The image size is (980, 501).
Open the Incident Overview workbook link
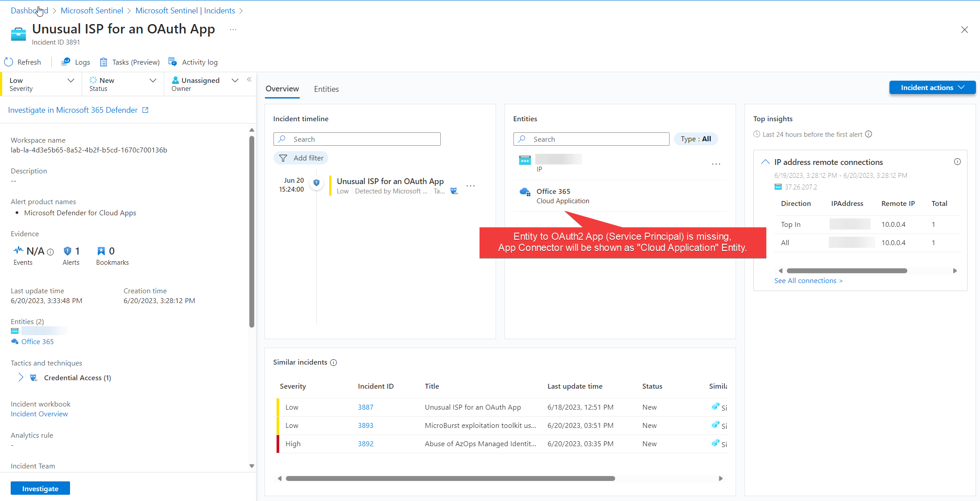coord(39,414)
